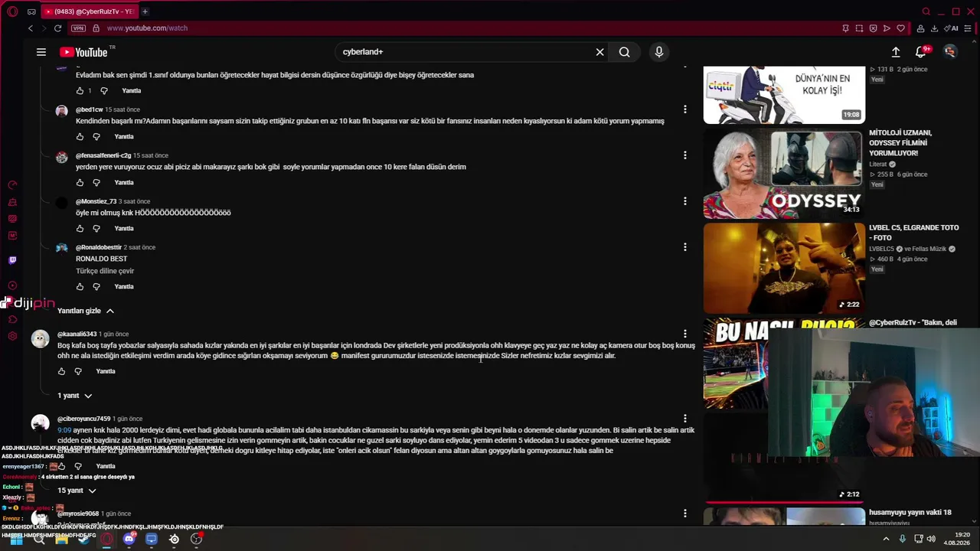Clear the 'cyberland+' search text
The height and width of the screenshot is (551, 980).
[x=600, y=52]
